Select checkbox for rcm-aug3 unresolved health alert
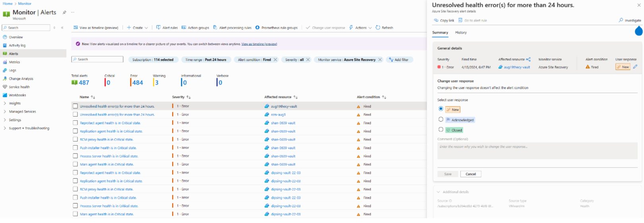 [x=75, y=115]
